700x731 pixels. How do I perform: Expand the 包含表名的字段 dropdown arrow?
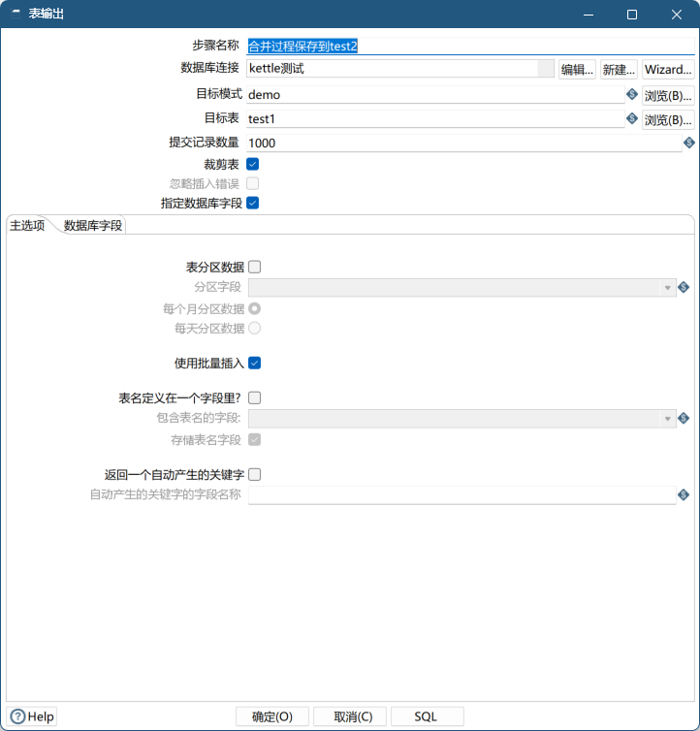668,418
